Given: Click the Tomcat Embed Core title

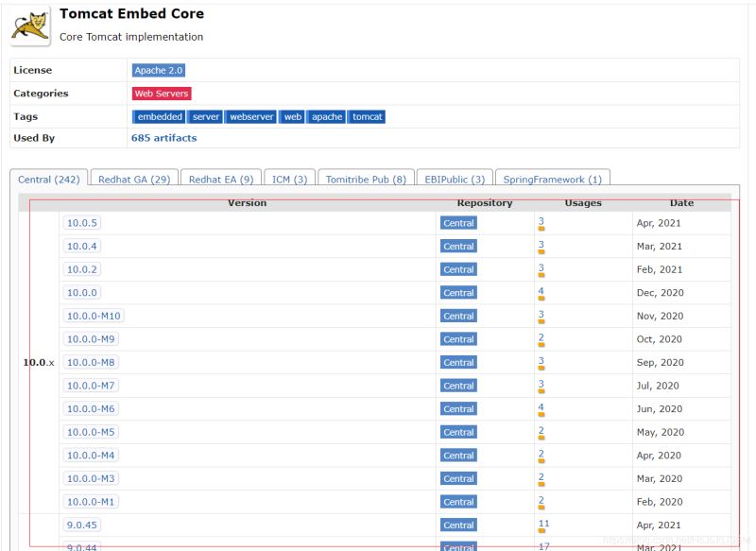Looking at the screenshot, I should coord(131,13).
